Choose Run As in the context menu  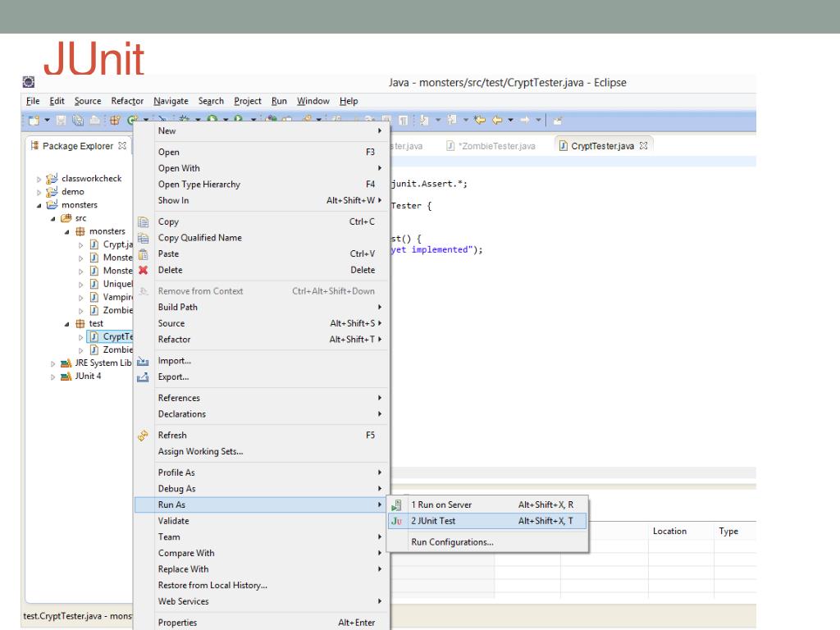[x=262, y=504]
